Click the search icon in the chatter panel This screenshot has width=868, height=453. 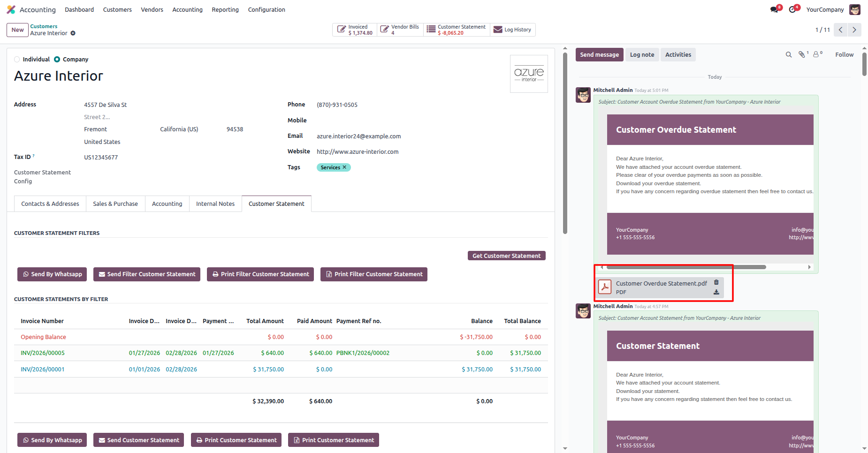coord(789,55)
